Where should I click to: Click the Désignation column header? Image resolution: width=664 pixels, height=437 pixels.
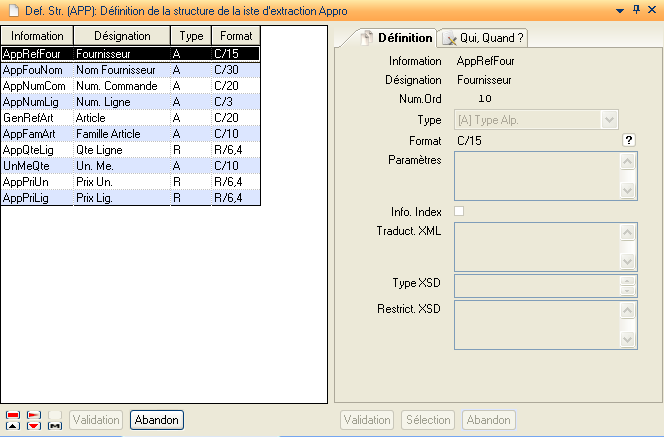[x=121, y=36]
